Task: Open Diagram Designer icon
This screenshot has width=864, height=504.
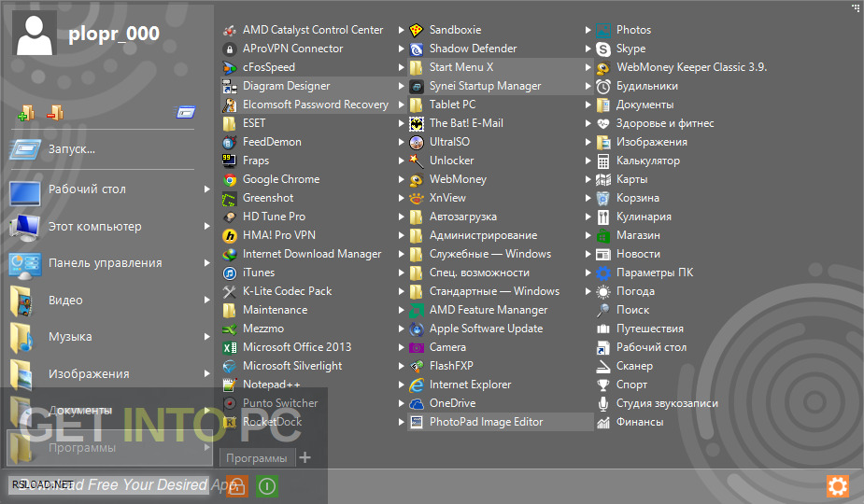Action: [x=229, y=87]
